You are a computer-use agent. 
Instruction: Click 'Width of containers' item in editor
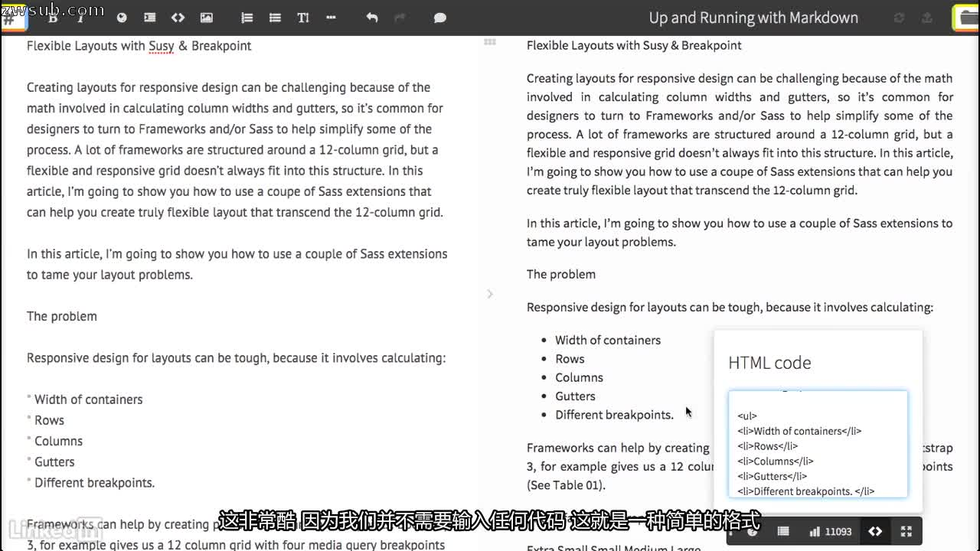(88, 399)
